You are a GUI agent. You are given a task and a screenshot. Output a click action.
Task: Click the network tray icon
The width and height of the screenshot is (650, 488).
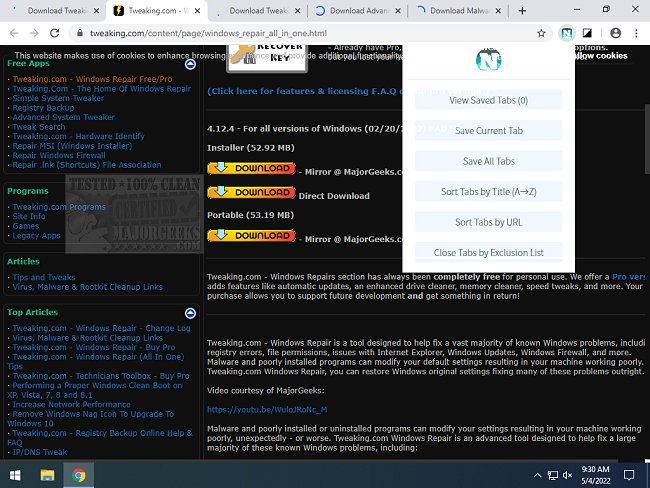553,475
